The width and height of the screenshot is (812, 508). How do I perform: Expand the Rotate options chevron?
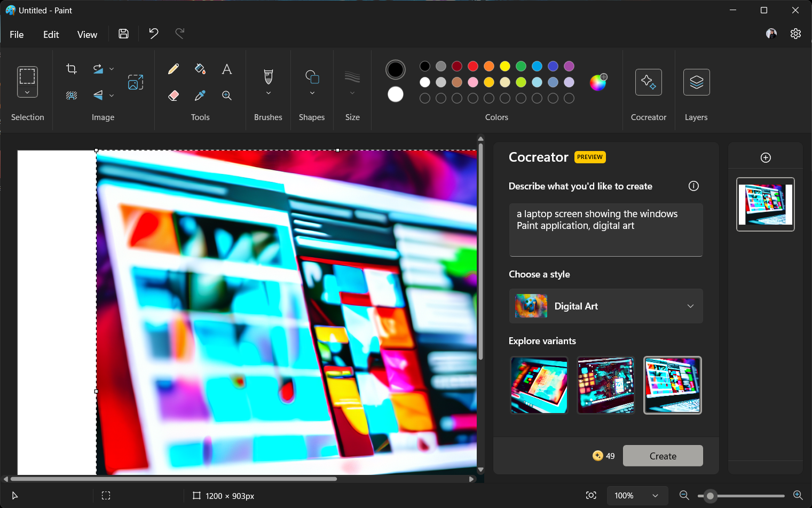[x=112, y=69]
